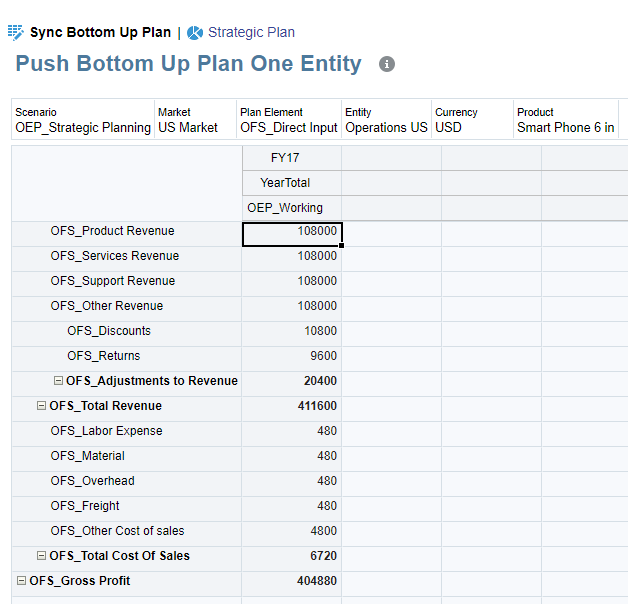
Task: Collapse the OFS_Total Revenue row
Action: point(41,406)
